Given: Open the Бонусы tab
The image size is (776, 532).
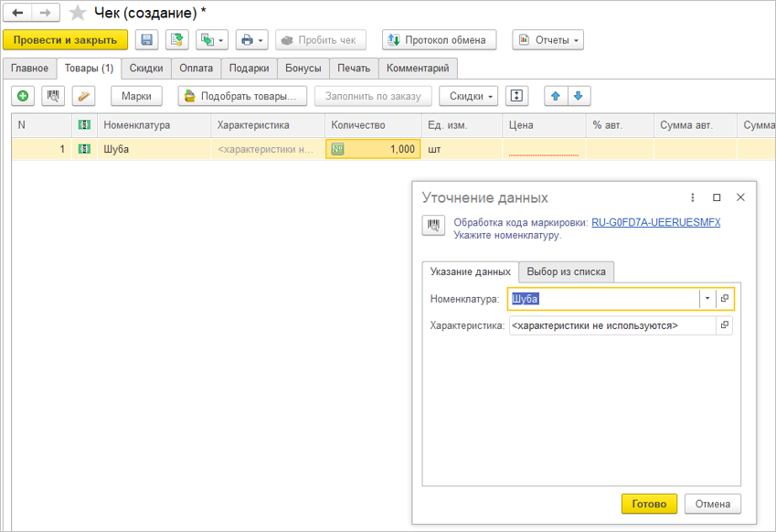Looking at the screenshot, I should 303,69.
